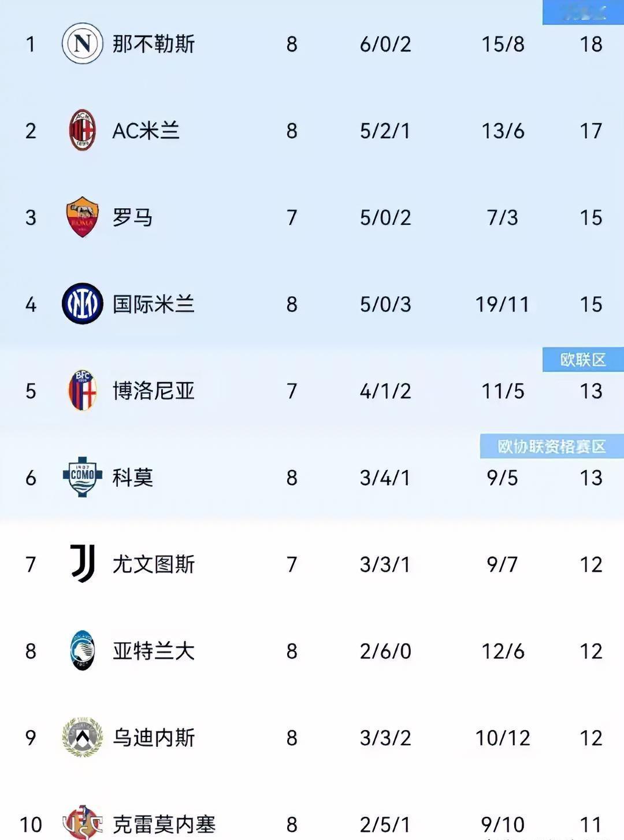Screen dimensions: 624x840
Task: Tap Atalanta's 2/6/0 record
Action: [x=385, y=651]
